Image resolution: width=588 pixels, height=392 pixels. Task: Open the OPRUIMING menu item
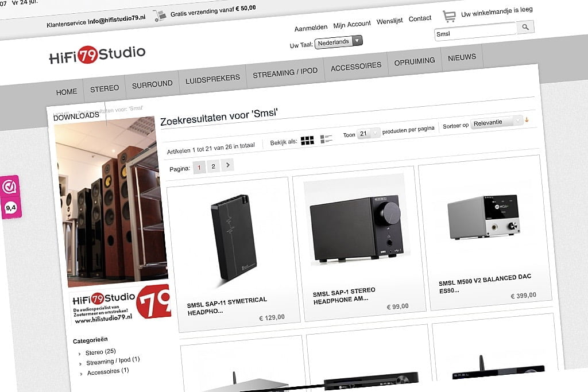tap(415, 61)
